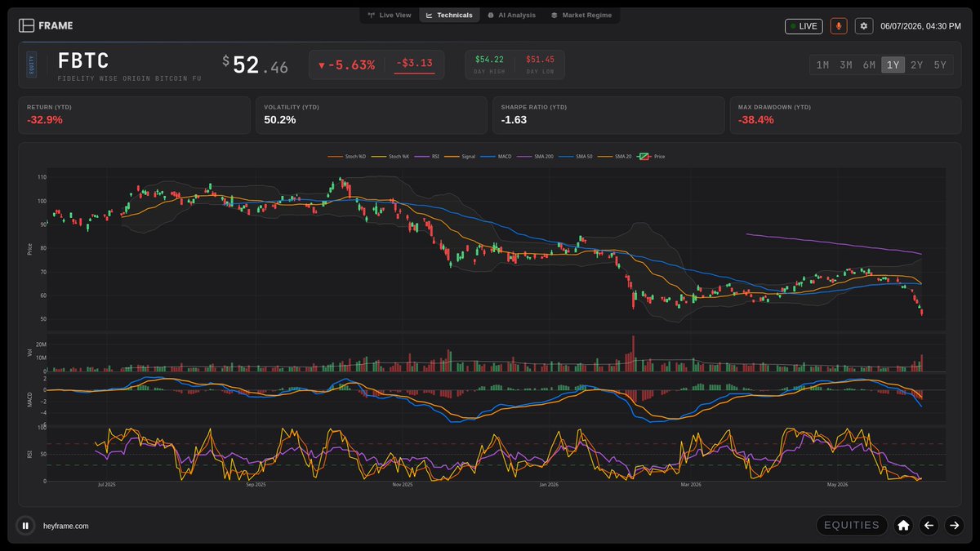Open the AI Analysis tab

(x=511, y=15)
